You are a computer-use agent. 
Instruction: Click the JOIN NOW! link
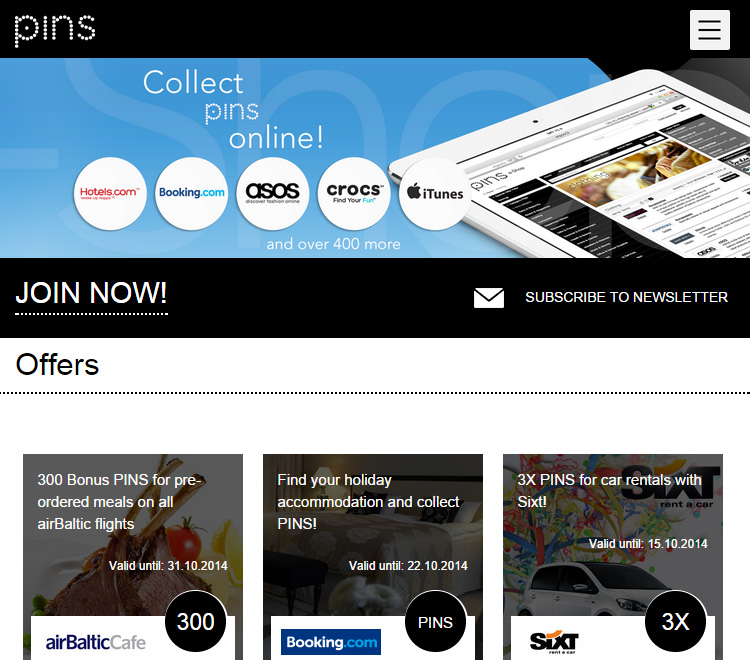[x=91, y=293]
